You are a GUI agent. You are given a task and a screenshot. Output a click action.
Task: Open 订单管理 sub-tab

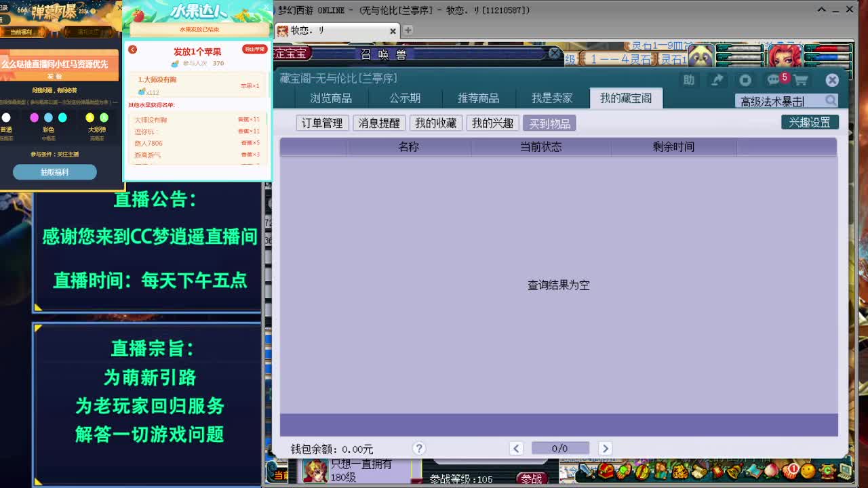[322, 123]
